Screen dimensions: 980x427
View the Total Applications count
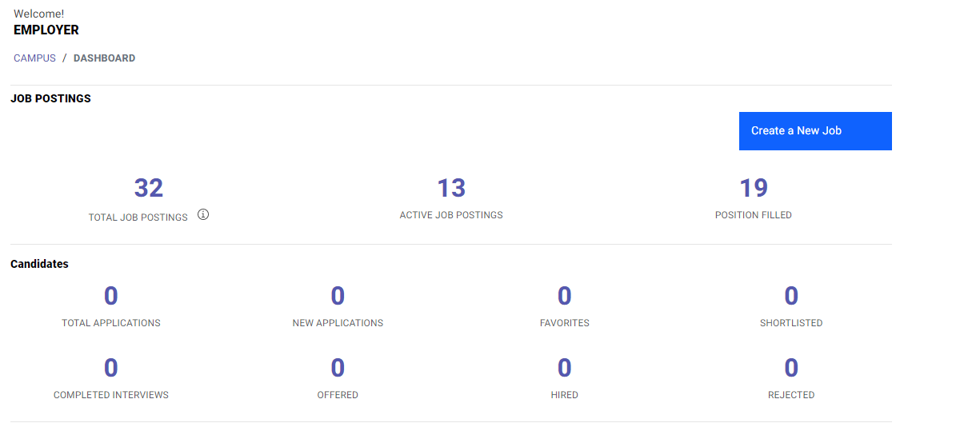(111, 296)
